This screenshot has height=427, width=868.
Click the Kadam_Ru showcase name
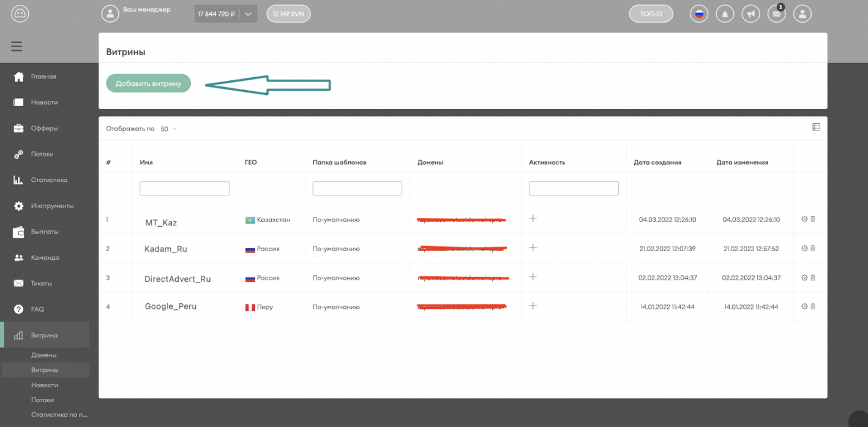[166, 249]
